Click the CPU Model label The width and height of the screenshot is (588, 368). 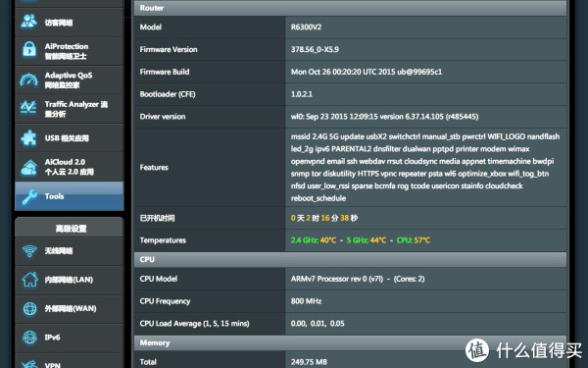[x=158, y=279]
